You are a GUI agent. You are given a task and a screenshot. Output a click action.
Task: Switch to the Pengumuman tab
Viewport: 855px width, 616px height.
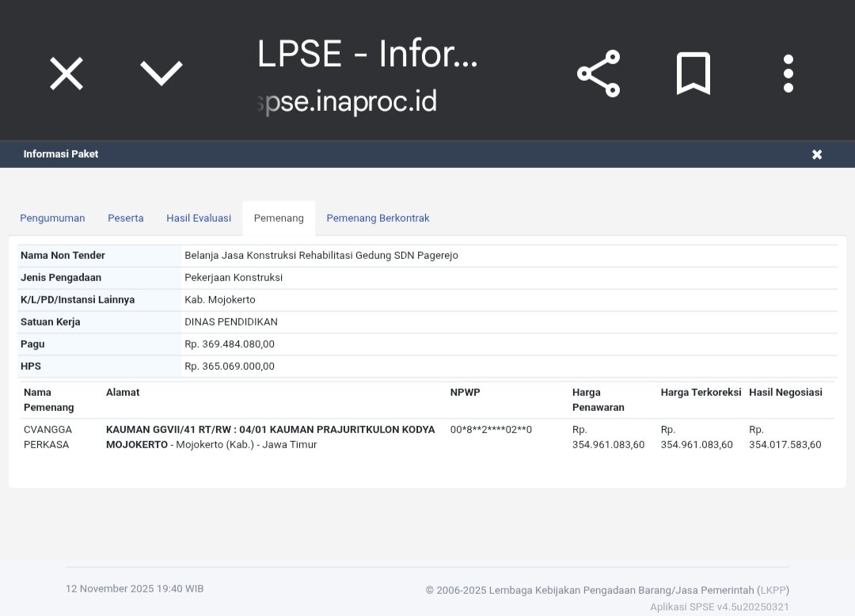pyautogui.click(x=52, y=218)
